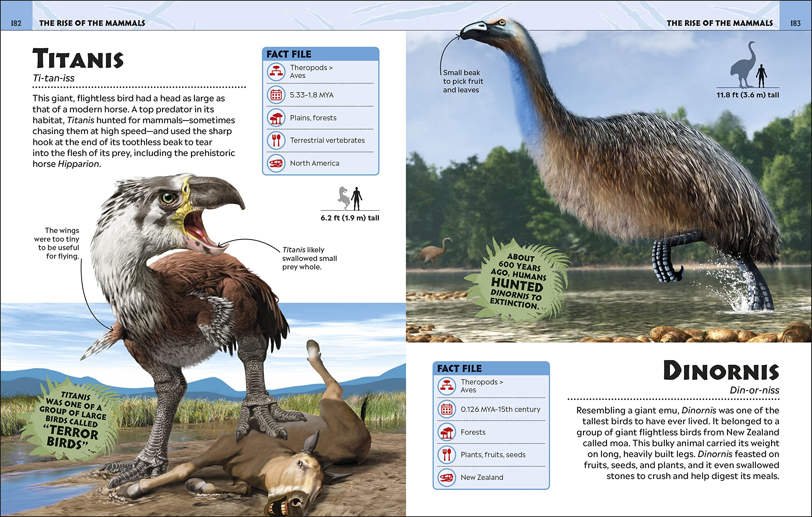Click the Dinornis moa silhouette in size comparison
Screen dimensions: 812x517
coord(743,64)
